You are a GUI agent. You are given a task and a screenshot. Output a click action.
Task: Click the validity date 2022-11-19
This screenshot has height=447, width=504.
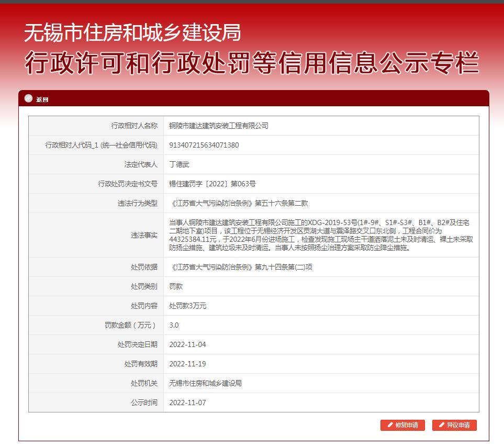pos(187,364)
